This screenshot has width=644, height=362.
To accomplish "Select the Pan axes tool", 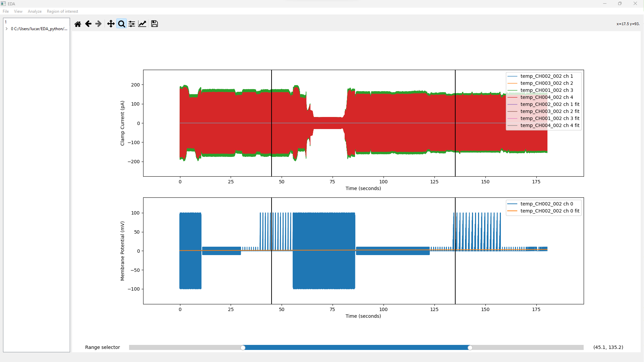I will [111, 24].
